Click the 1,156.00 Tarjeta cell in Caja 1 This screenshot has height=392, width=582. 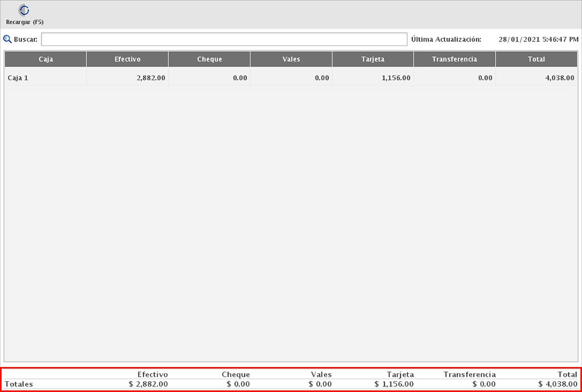coord(396,78)
